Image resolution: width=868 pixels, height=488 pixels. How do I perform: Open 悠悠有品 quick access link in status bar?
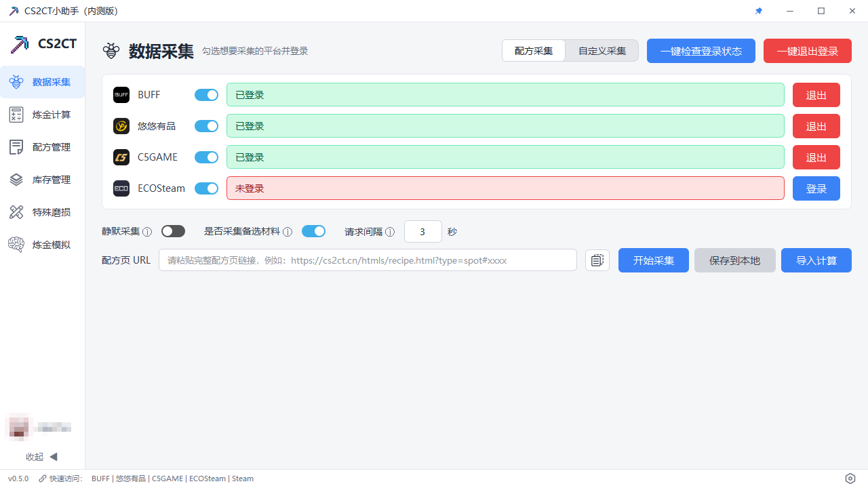click(x=131, y=479)
